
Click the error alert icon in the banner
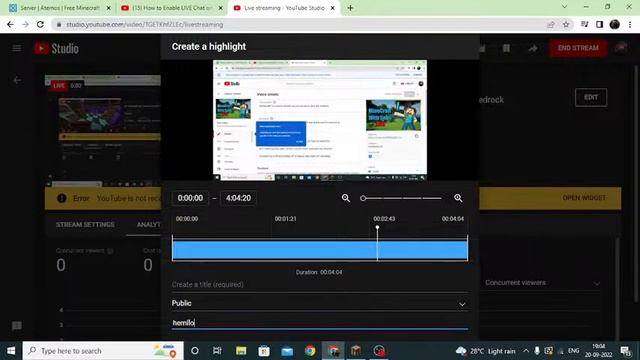pos(62,198)
